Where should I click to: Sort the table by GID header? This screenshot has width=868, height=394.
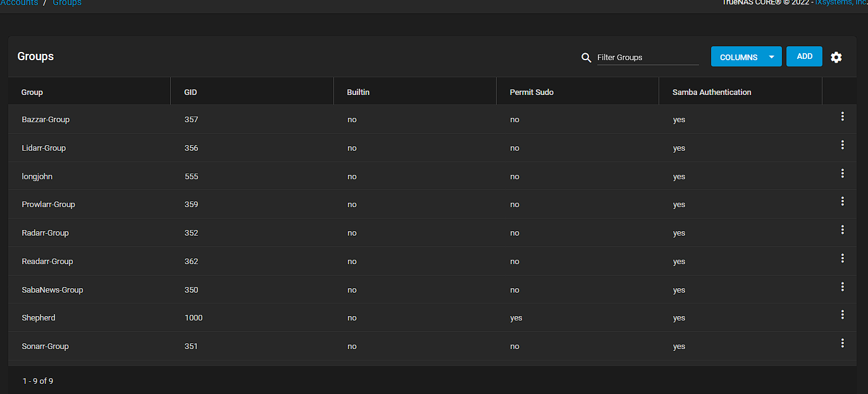pyautogui.click(x=191, y=92)
